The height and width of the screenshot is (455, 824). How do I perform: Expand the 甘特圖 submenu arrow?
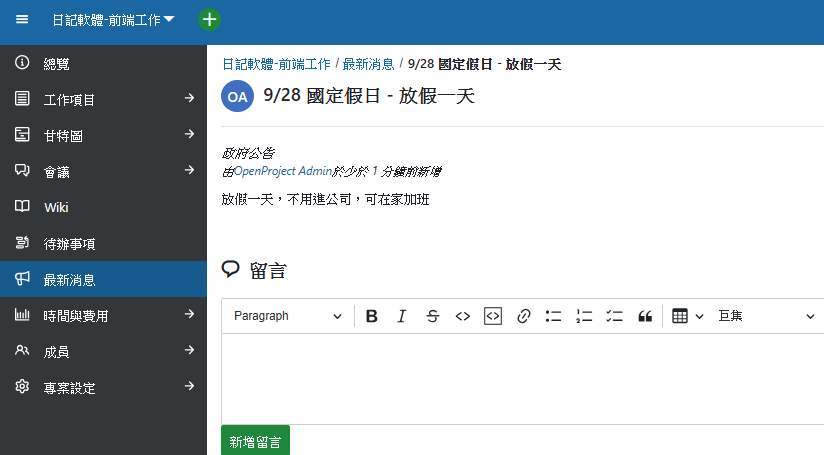click(x=190, y=135)
